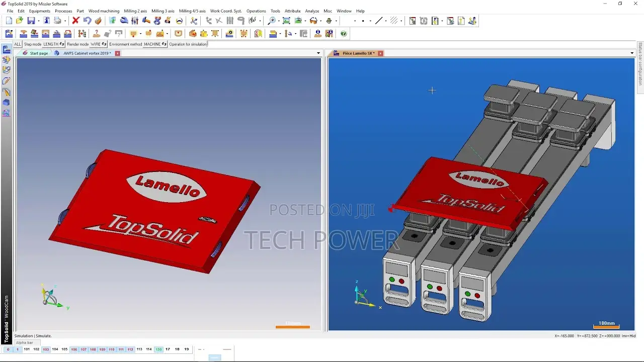
Task: Save the document with the floppy icon
Action: [x=31, y=21]
